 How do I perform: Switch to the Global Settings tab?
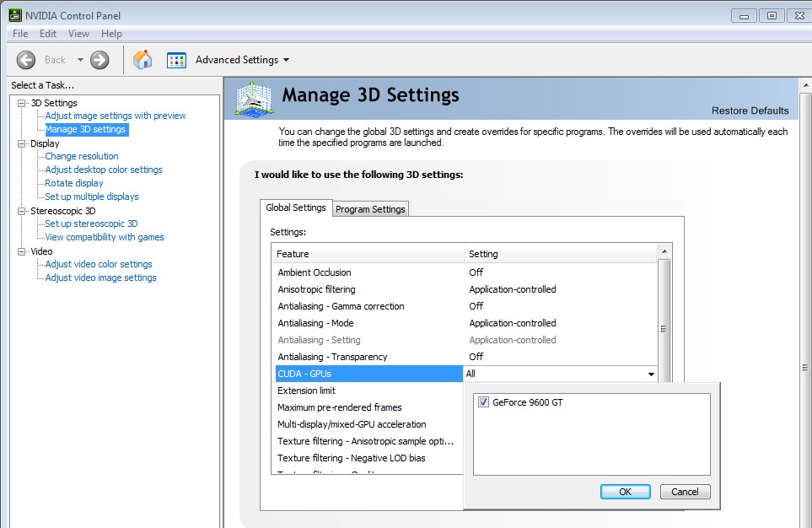click(296, 207)
